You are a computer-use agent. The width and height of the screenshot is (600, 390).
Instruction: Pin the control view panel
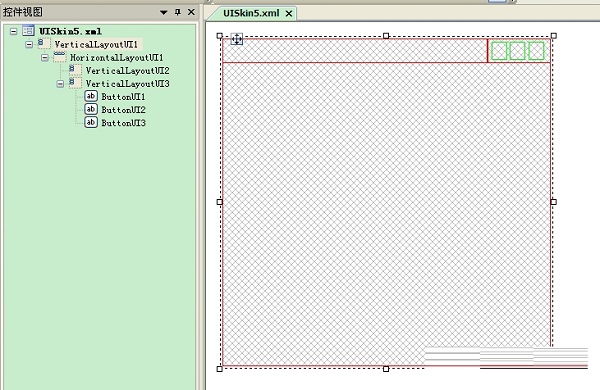pos(178,12)
